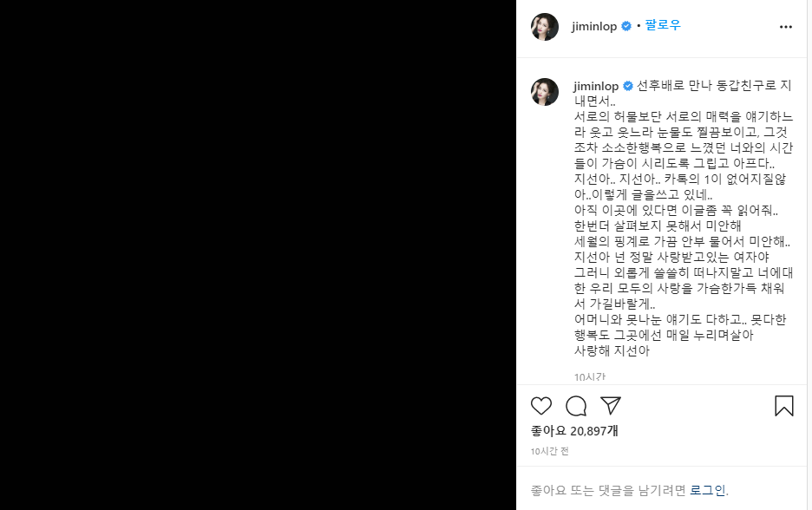Click the caption line 사랑해 지선아
Image resolution: width=812 pixels, height=510 pixels.
point(612,350)
